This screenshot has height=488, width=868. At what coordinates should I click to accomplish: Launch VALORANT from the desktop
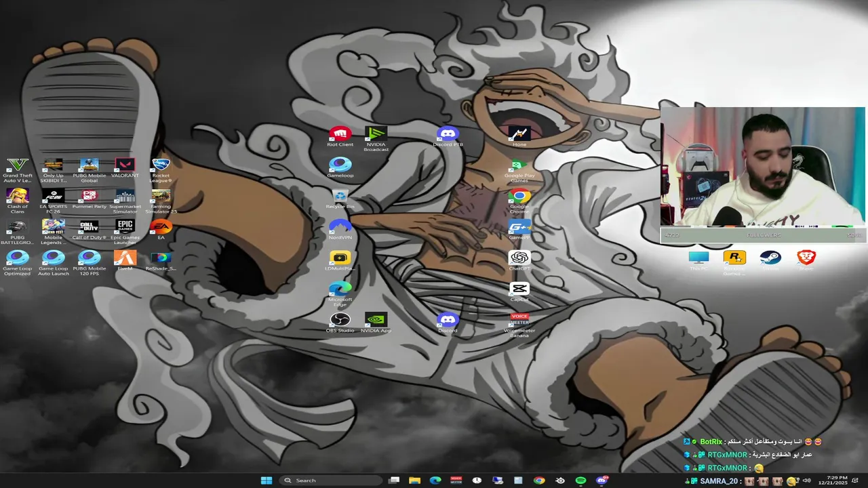[125, 169]
